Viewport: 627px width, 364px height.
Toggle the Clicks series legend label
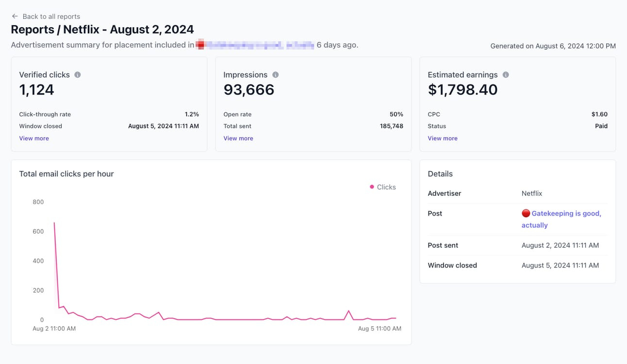(x=386, y=187)
